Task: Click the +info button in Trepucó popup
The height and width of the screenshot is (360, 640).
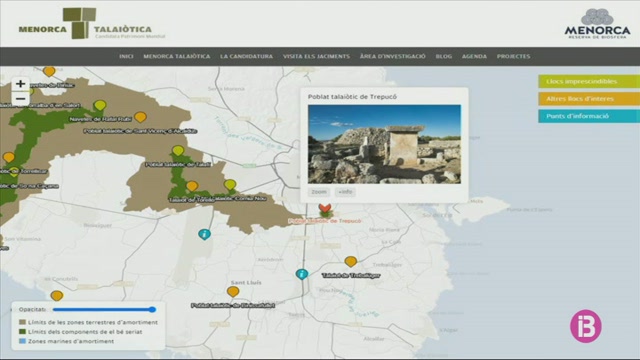Action: coord(345,192)
